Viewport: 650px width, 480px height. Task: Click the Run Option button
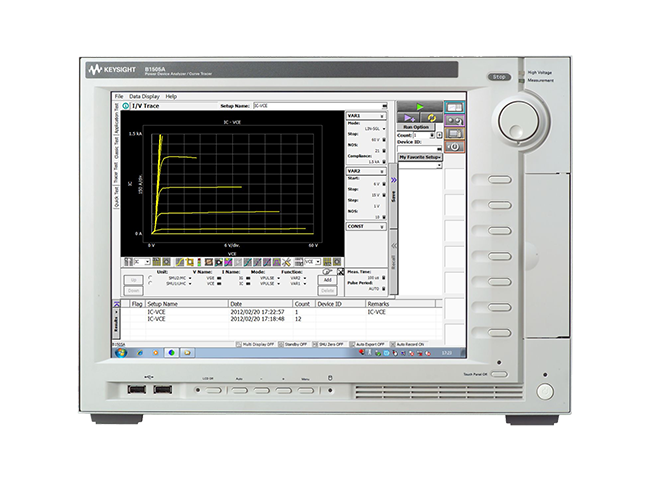(416, 127)
